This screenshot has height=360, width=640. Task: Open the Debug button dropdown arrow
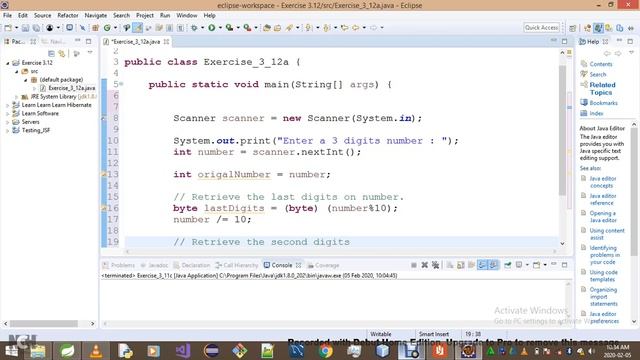202,28
